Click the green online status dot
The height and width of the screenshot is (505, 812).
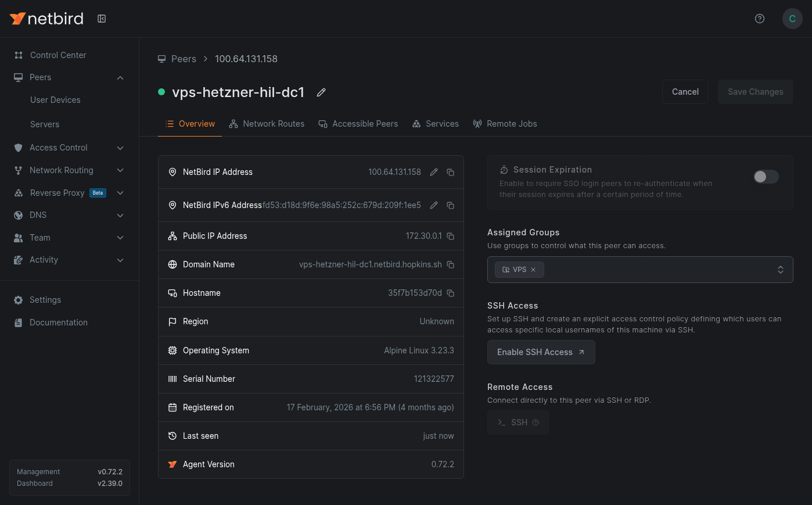click(x=161, y=92)
